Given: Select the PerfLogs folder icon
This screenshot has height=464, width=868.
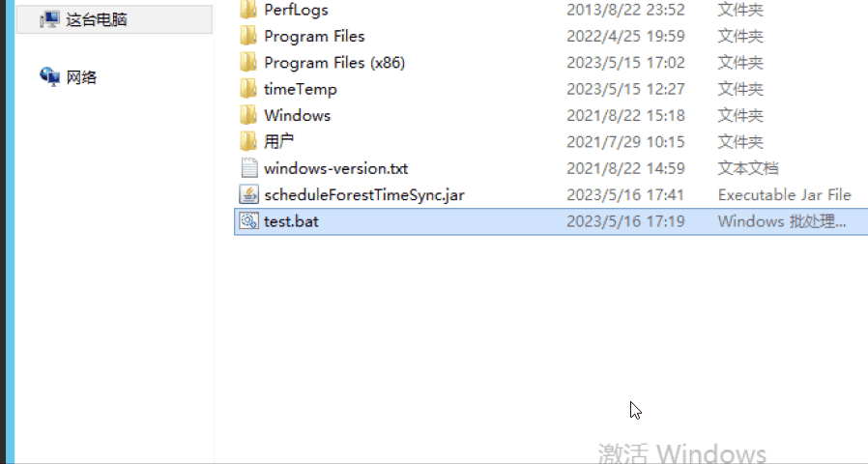Looking at the screenshot, I should pyautogui.click(x=248, y=9).
